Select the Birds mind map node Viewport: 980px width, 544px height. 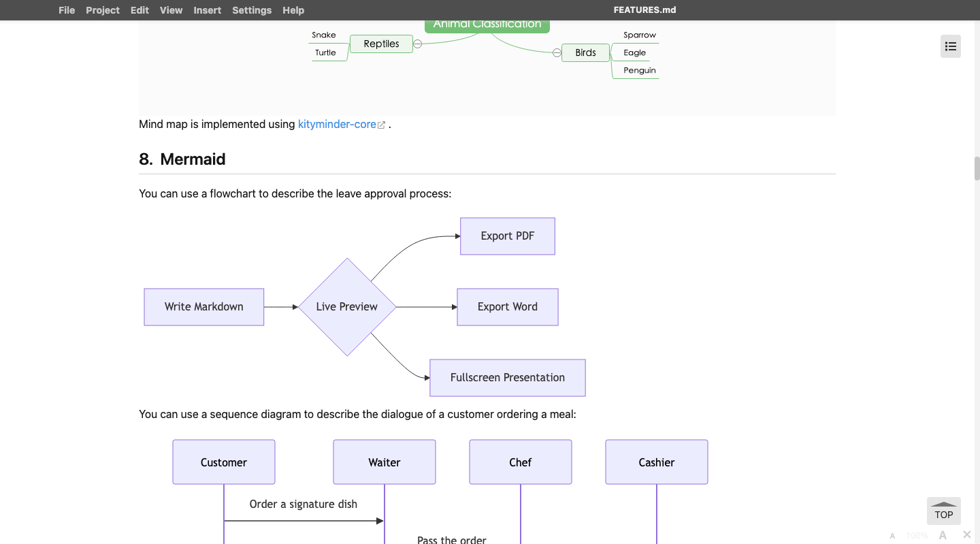pyautogui.click(x=585, y=52)
